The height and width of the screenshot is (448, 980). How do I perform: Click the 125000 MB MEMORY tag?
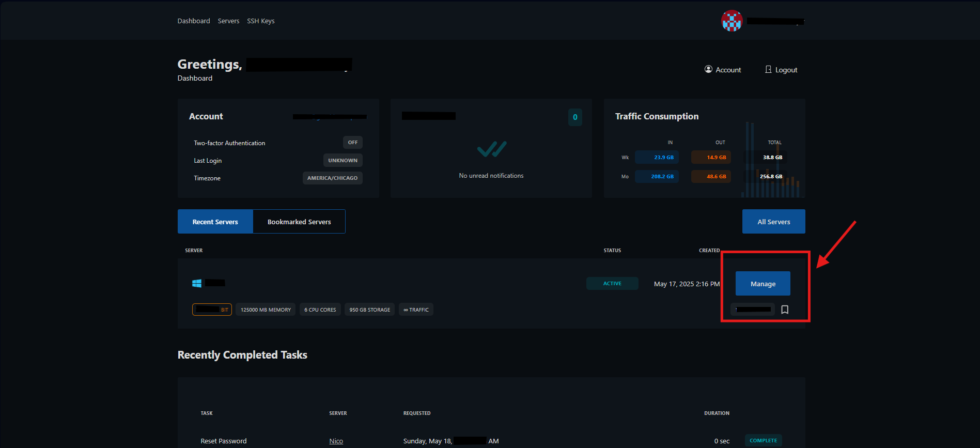coord(266,310)
